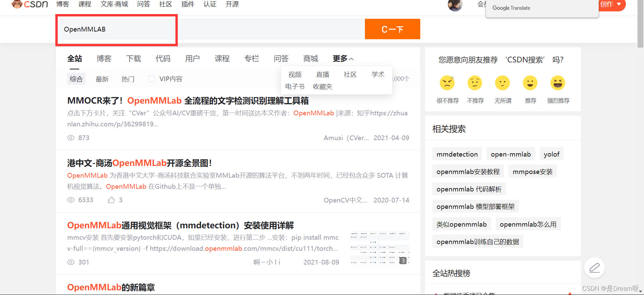Open the user avatar profile picture
644x295 pixels.
tap(455, 5)
